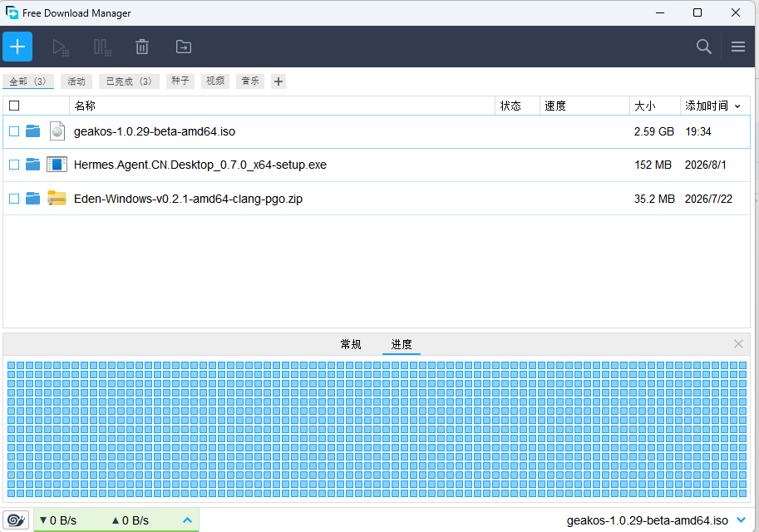Click the blue add download plus button
The image size is (759, 532).
click(x=17, y=47)
